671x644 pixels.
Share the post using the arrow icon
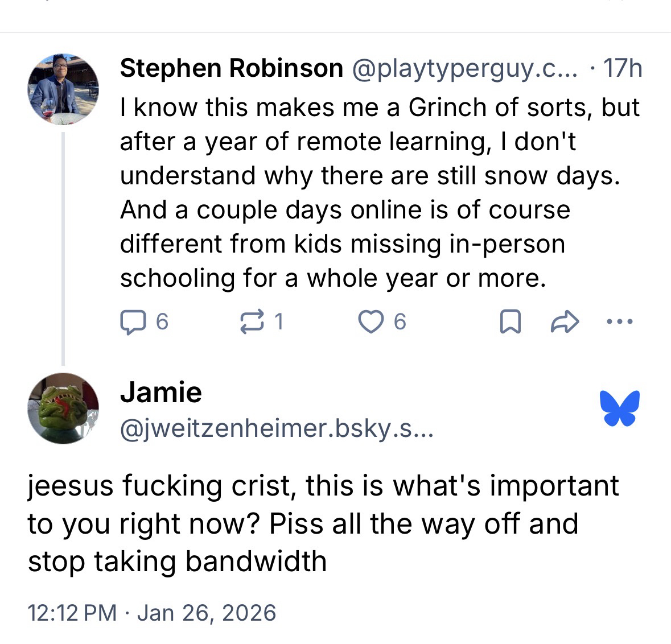565,323
